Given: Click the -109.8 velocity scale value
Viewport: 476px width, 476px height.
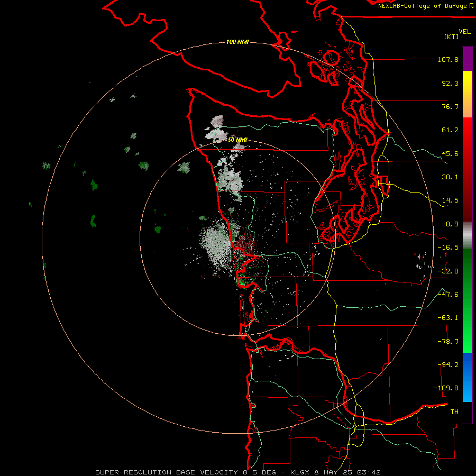Looking at the screenshot, I should click(446, 388).
